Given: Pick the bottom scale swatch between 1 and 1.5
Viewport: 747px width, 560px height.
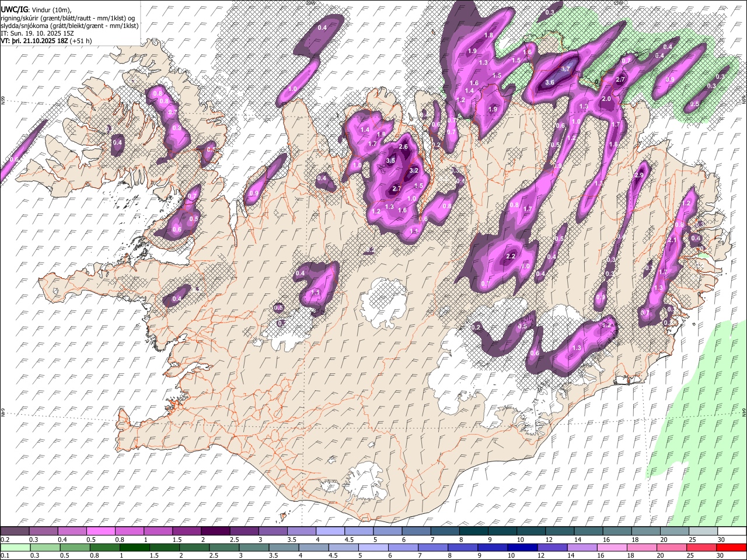Looking at the screenshot, I should (135, 548).
